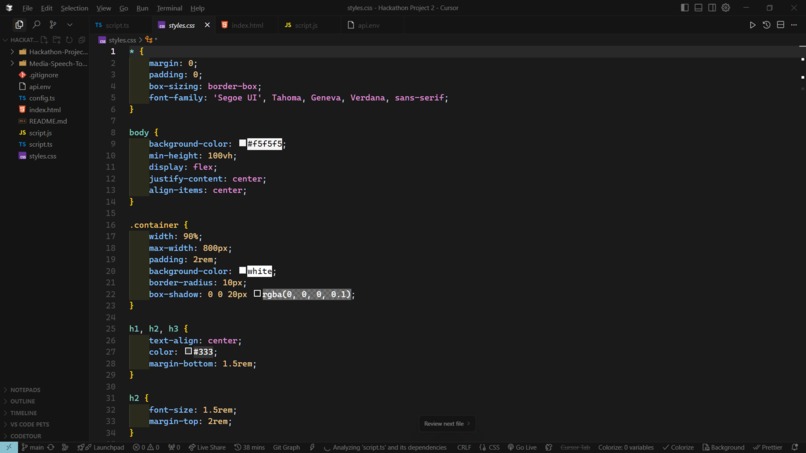Open index.html in the file tree

coord(45,110)
